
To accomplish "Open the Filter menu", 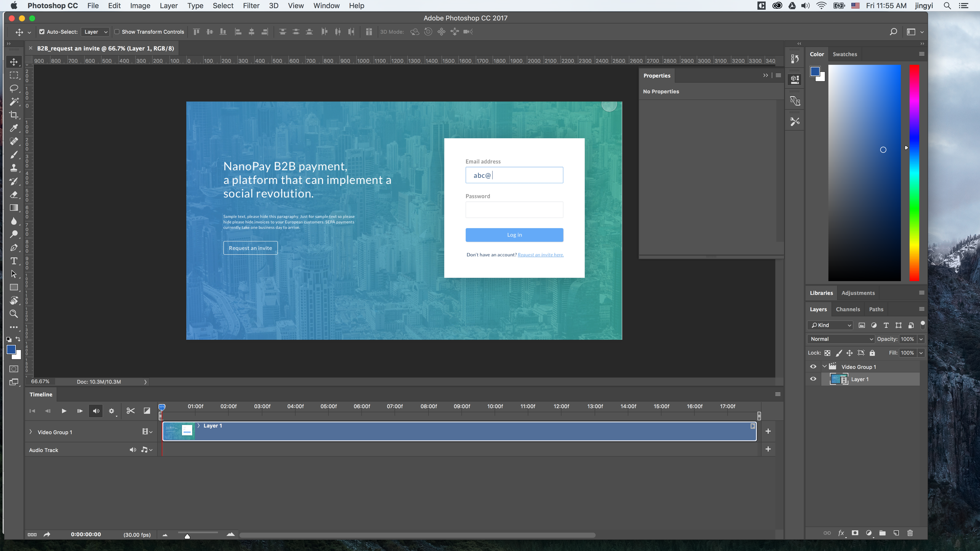I will point(251,6).
